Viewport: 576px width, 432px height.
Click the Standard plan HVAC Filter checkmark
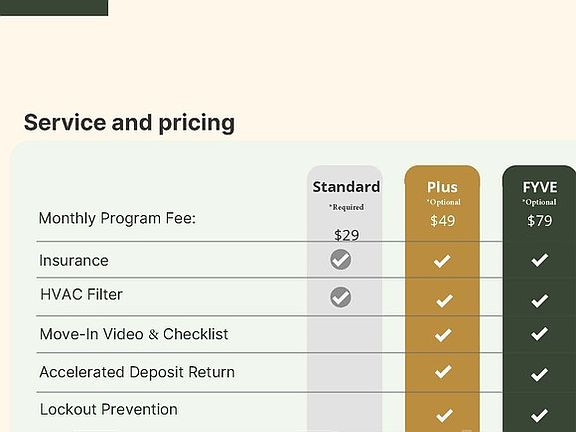click(341, 297)
